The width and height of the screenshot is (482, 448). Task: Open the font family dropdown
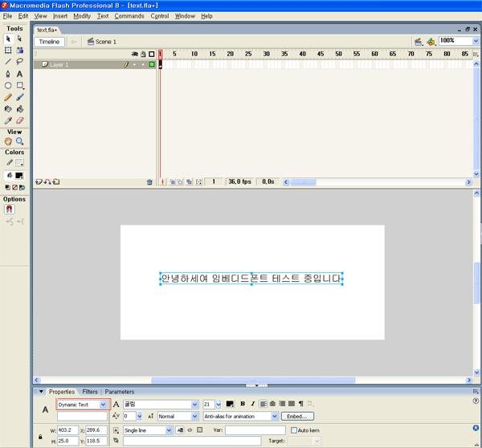(161, 405)
